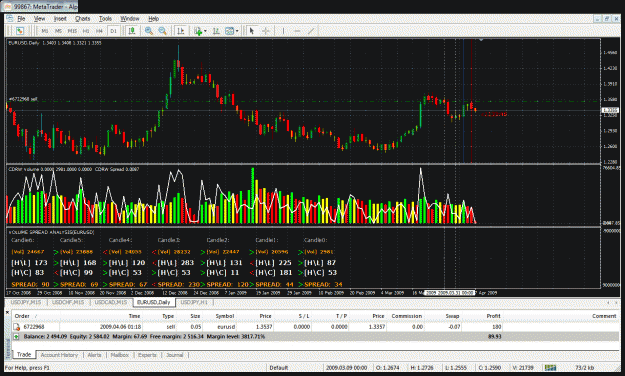Switch to USDJPY,H1 chart tab
This screenshot has width=625, height=376.
(x=194, y=302)
